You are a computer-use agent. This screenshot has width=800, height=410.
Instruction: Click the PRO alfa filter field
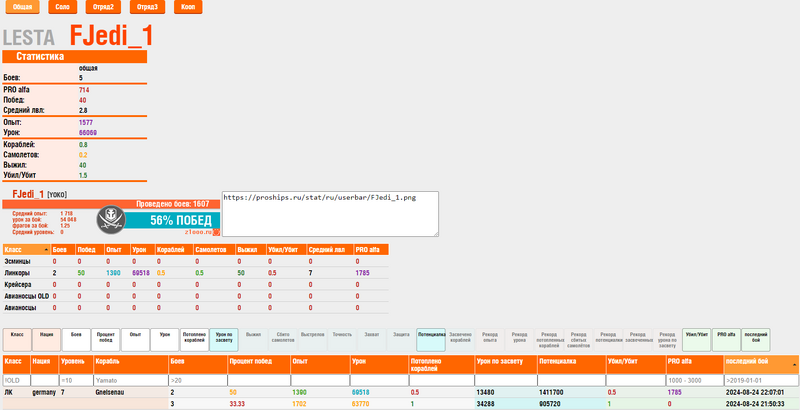point(692,380)
